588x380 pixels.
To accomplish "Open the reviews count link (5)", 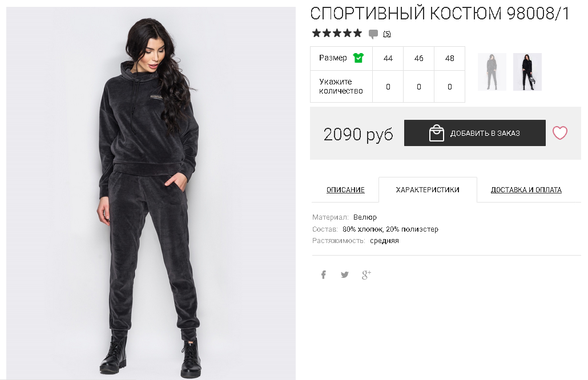I will [387, 34].
